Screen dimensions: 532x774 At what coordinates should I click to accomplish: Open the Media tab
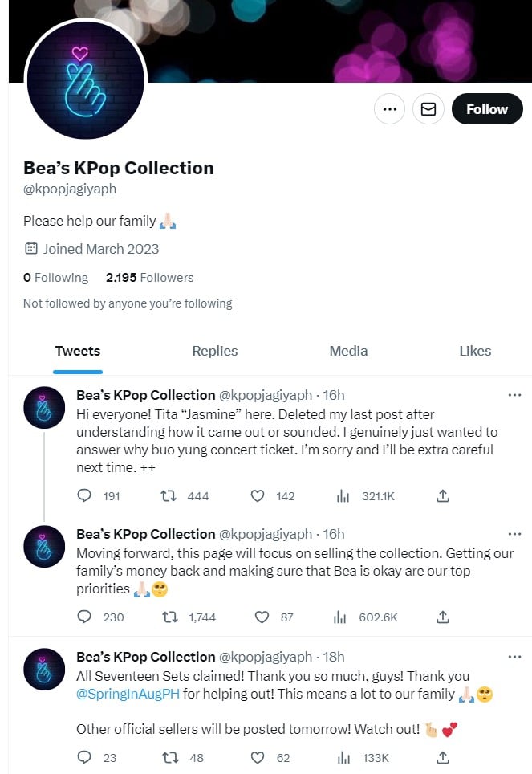pos(348,351)
